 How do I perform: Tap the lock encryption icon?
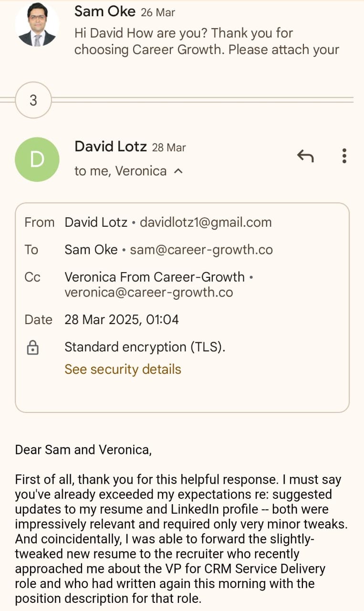pos(32,348)
